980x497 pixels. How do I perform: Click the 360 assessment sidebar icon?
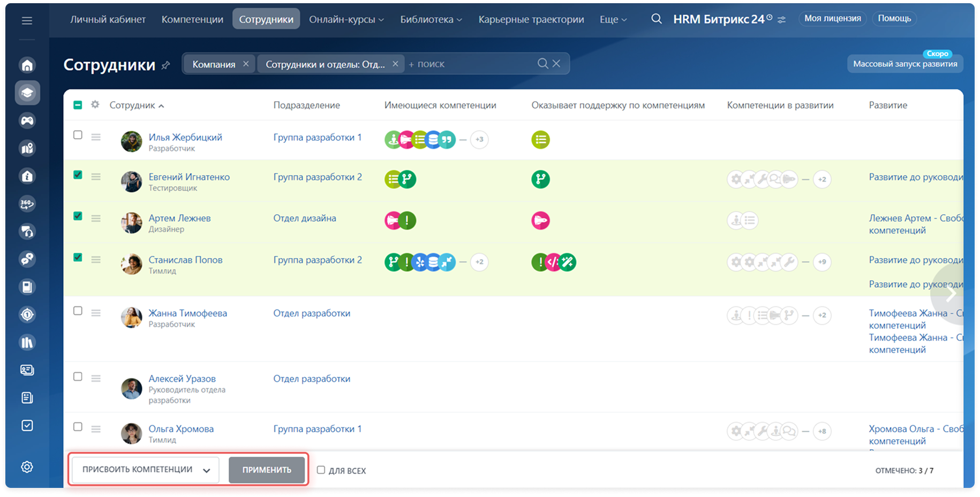coord(27,204)
